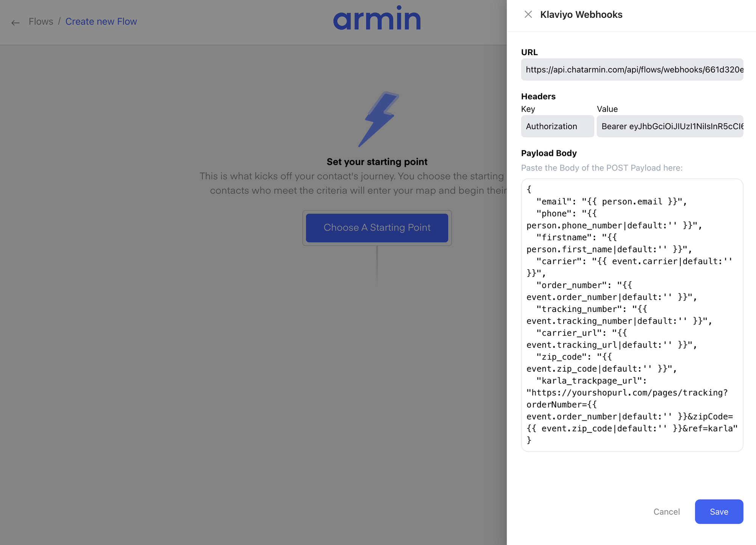The image size is (756, 545).
Task: Click the armin logo
Action: (x=377, y=19)
